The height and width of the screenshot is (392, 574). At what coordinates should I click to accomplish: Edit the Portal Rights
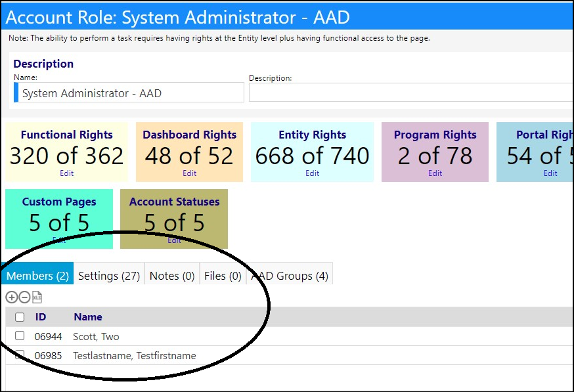point(550,173)
